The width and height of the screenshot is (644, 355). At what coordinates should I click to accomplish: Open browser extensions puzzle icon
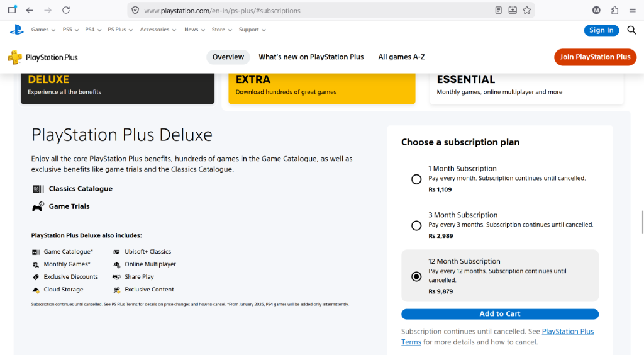point(614,10)
